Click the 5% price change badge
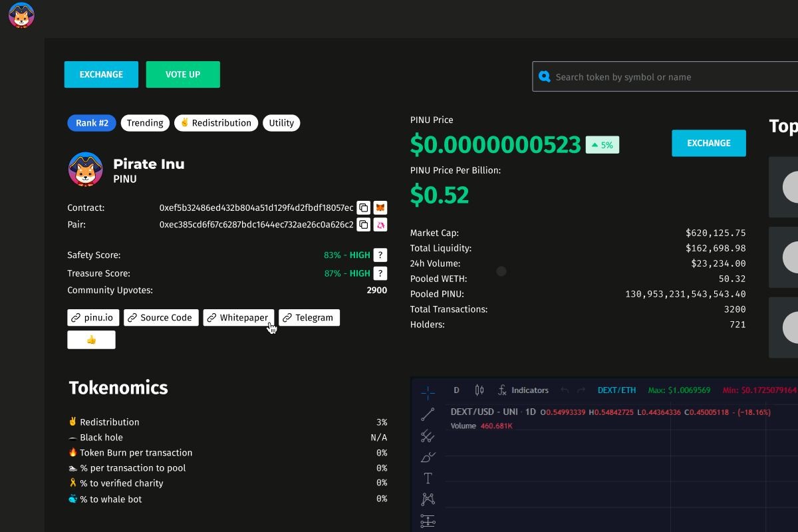Viewport: 798px width, 532px height. pyautogui.click(x=602, y=145)
